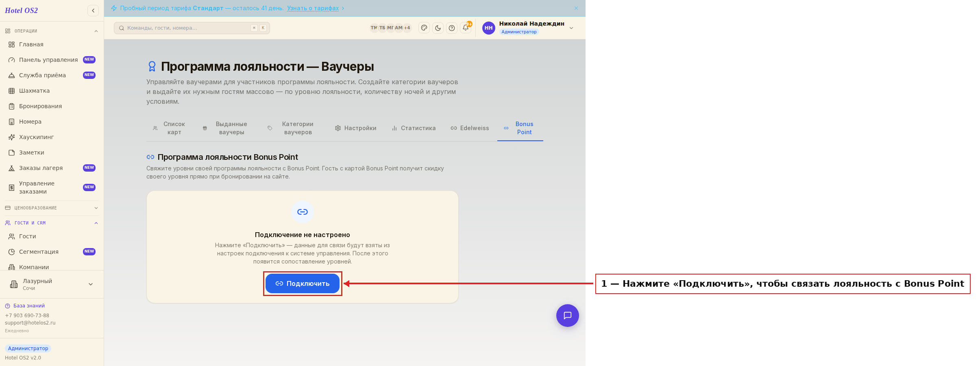Click the Подключение не настроено heading

click(303, 235)
